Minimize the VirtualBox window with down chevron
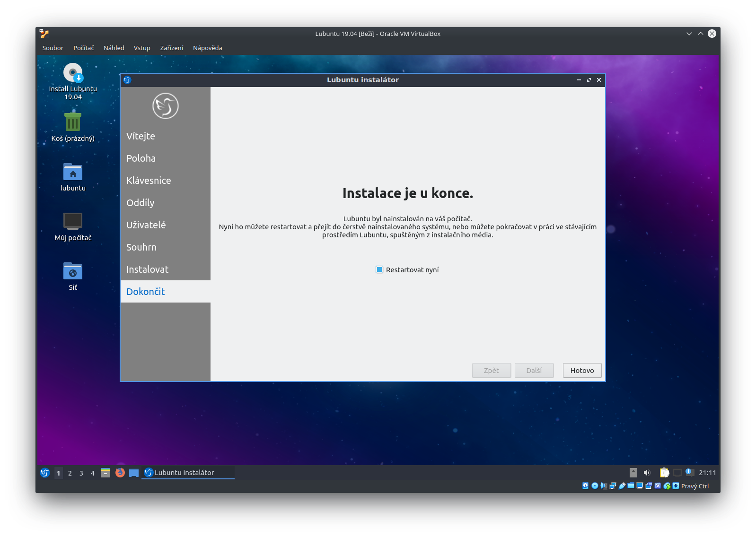Image resolution: width=756 pixels, height=537 pixels. [x=689, y=34]
